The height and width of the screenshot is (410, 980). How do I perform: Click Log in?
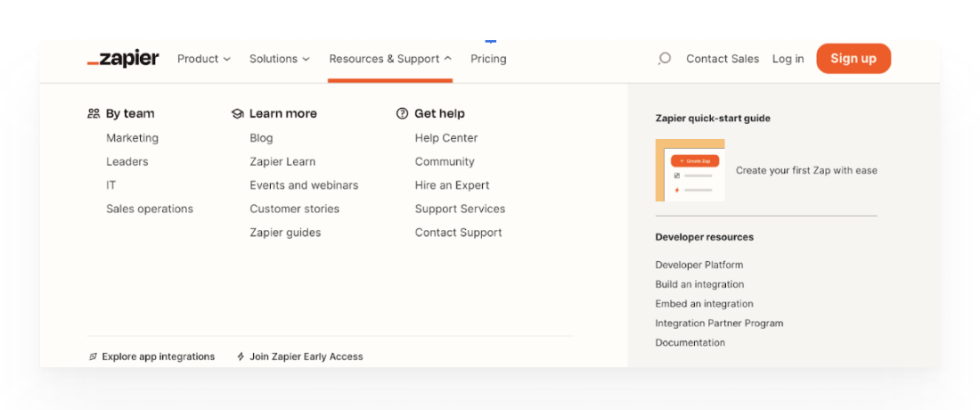click(x=788, y=59)
